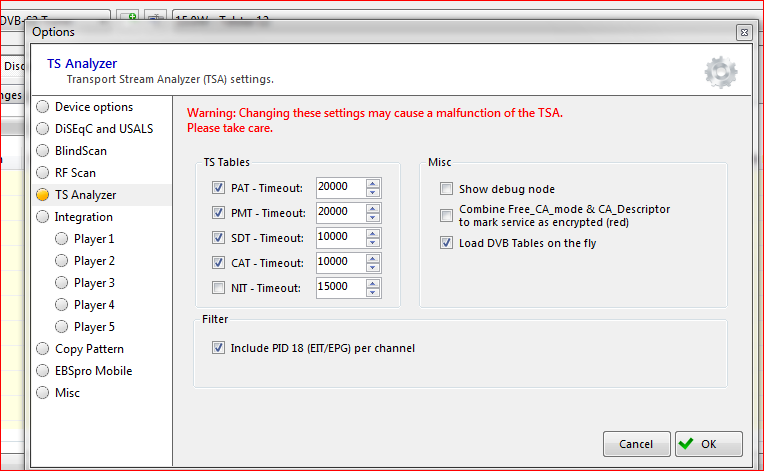Select Player 3 under Integration
This screenshot has width=764, height=471.
click(94, 283)
